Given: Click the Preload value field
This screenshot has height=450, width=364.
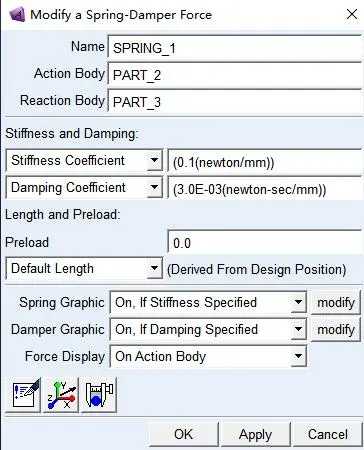Looking at the screenshot, I should [x=265, y=243].
